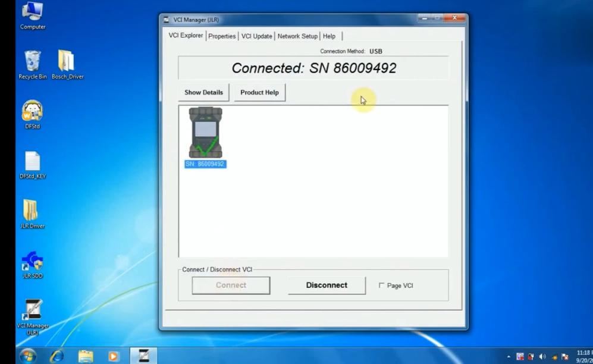Select the DFStd desktop shortcut
This screenshot has width=593, height=364.
[33, 115]
